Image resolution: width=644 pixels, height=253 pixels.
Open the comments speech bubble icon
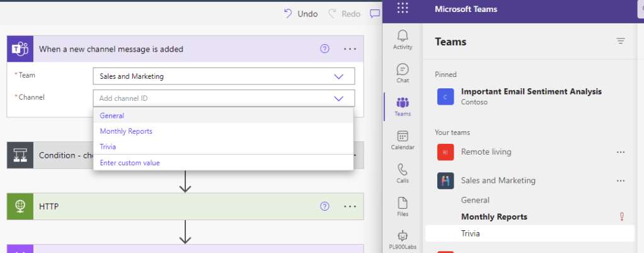click(x=374, y=14)
